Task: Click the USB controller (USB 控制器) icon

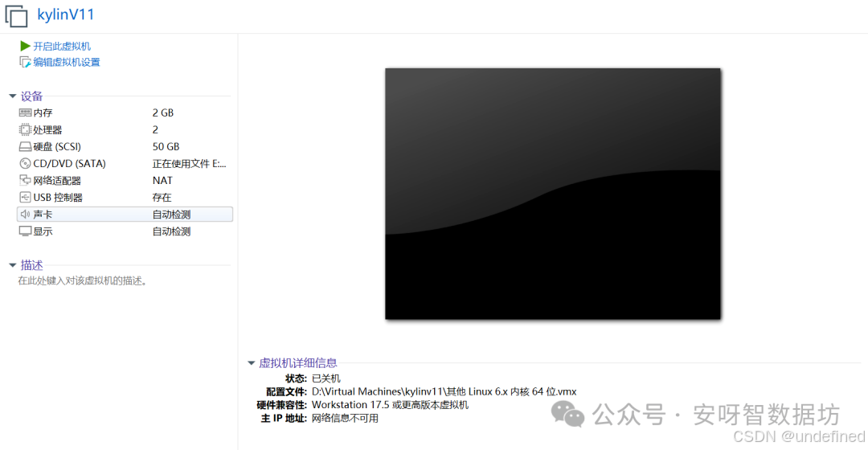Action: click(25, 197)
